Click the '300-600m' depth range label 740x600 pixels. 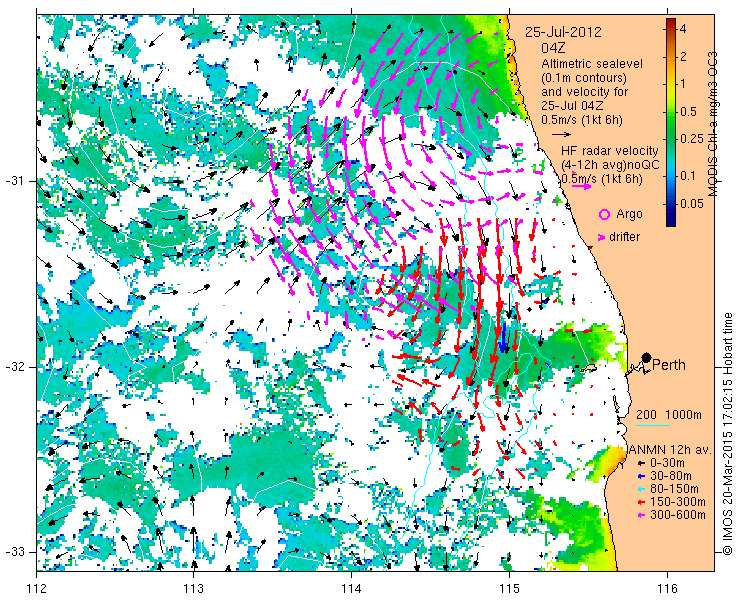(x=678, y=515)
